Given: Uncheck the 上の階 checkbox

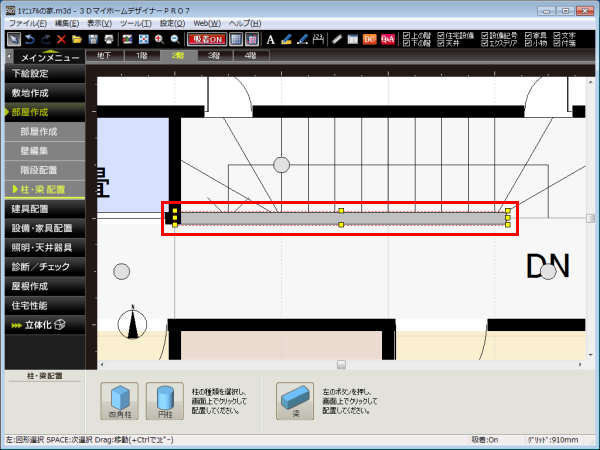Looking at the screenshot, I should [x=406, y=34].
